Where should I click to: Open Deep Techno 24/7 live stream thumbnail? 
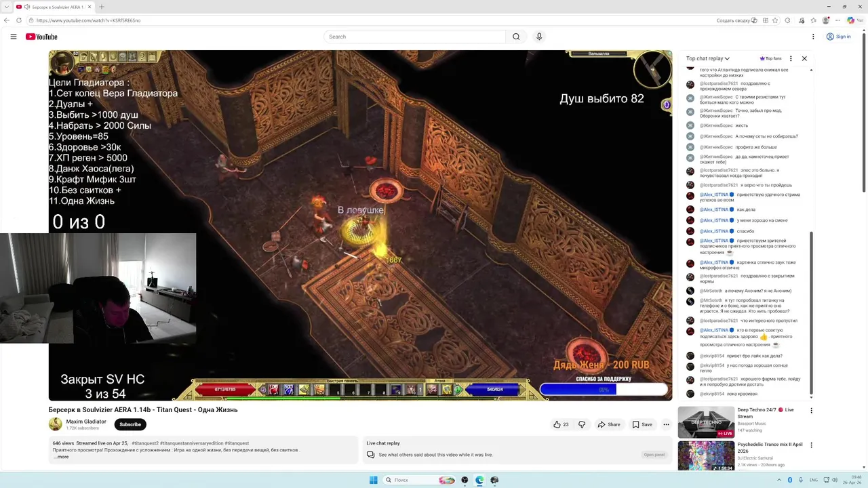[706, 422]
